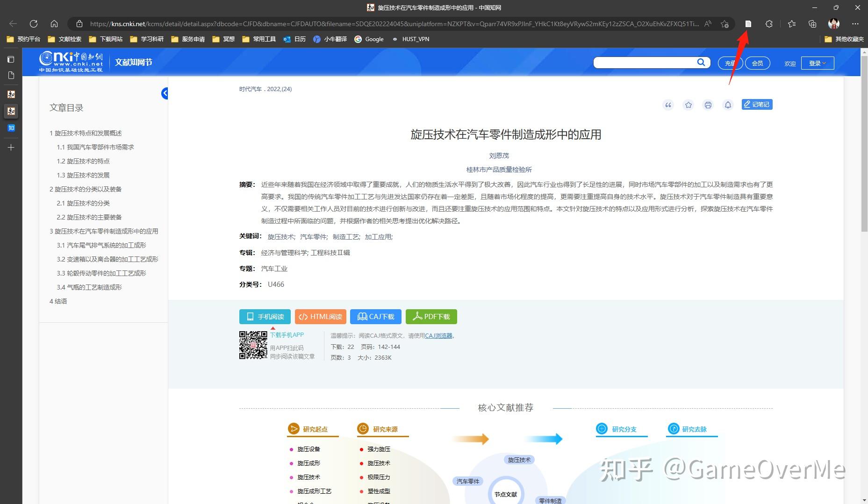The image size is (868, 504).
Task: Collapse the 文章目录 panel with the blue arrow
Action: tap(164, 93)
